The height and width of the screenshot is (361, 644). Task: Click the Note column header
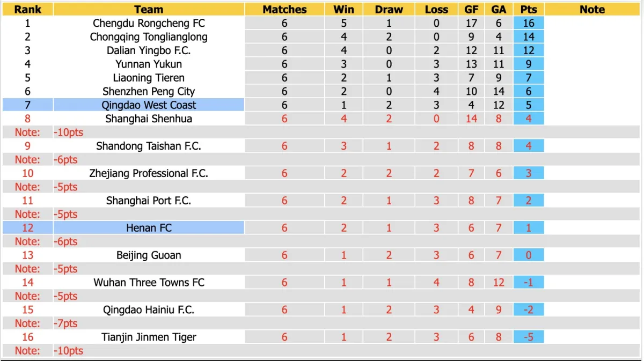point(592,9)
